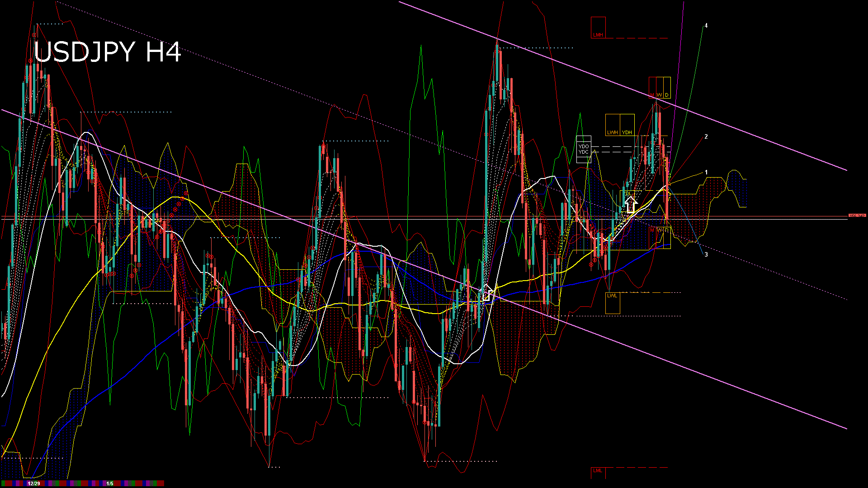Select the YDO level label
Screen dimensions: 868x488
click(x=584, y=146)
